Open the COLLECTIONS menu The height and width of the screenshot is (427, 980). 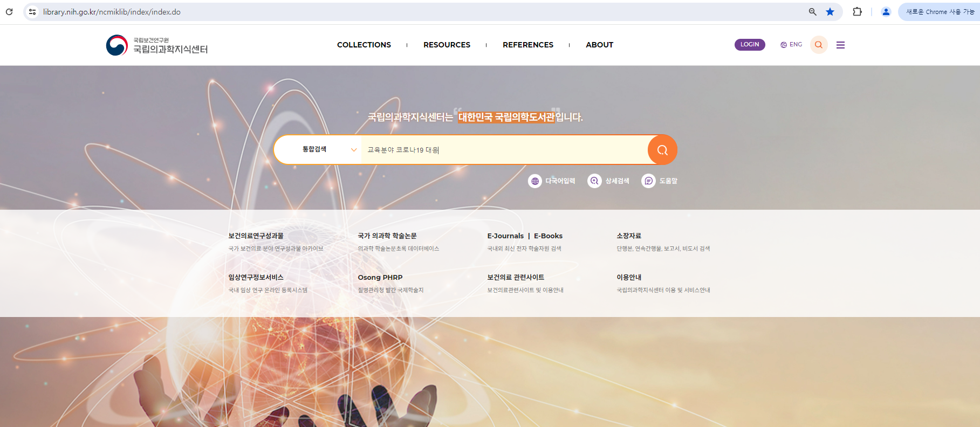[364, 45]
